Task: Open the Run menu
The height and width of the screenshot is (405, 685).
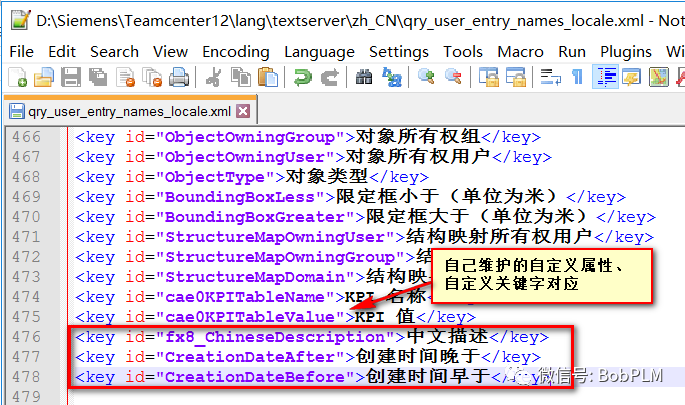Action: coord(572,52)
